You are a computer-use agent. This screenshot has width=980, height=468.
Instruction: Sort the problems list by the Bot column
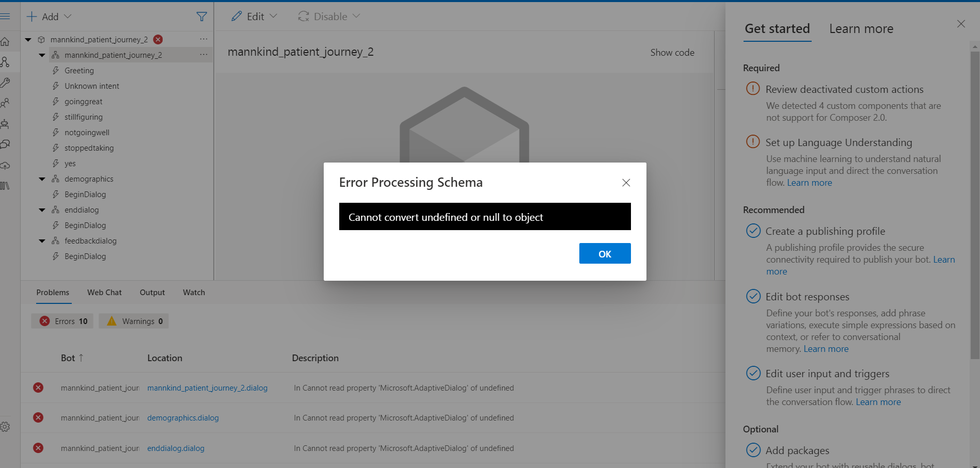pyautogui.click(x=72, y=358)
